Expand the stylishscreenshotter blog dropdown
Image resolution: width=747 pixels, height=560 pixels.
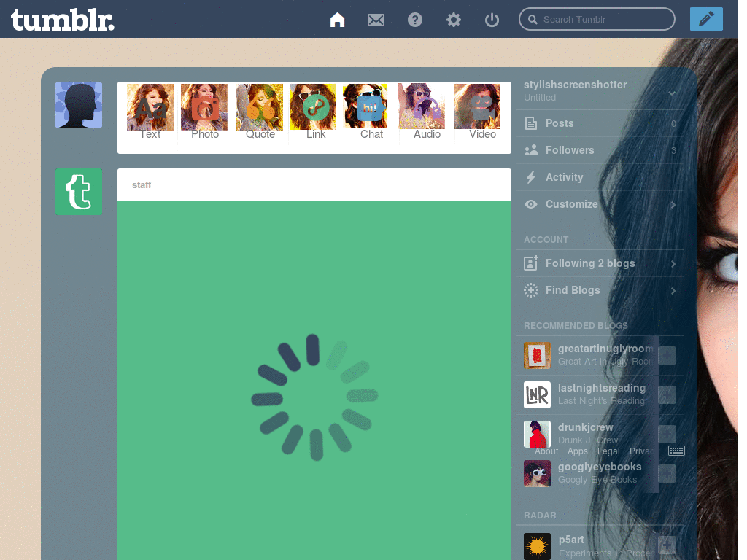coord(673,93)
